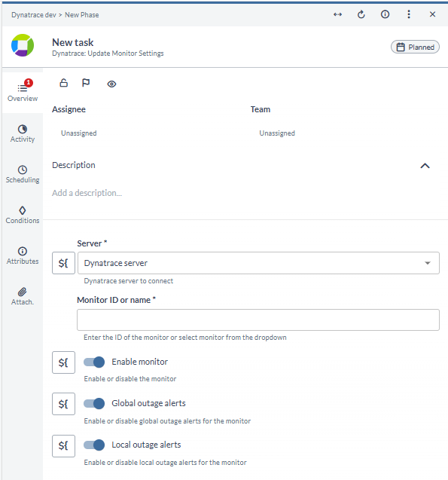The height and width of the screenshot is (480, 448).
Task: Set team via Unassigned under Team
Action: point(277,133)
